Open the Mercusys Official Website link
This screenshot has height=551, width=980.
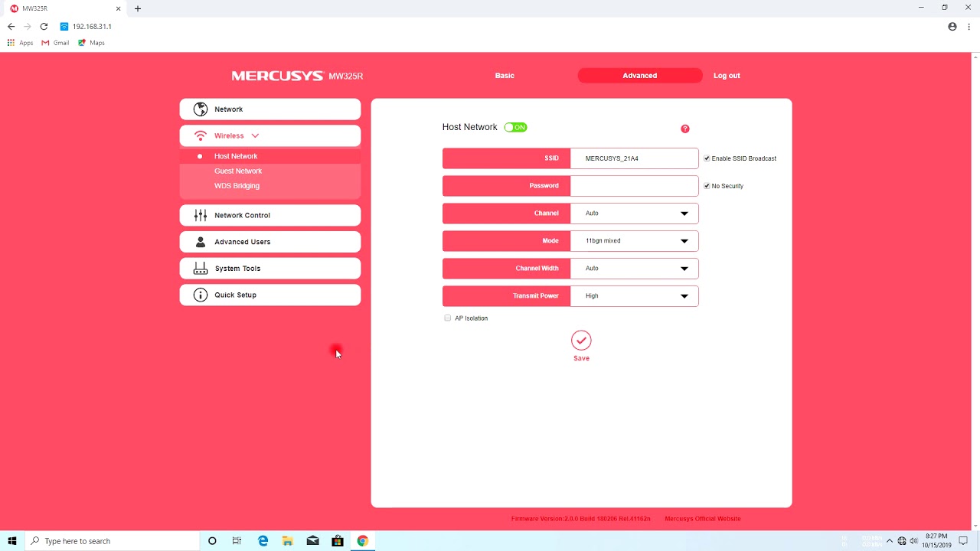[703, 519]
